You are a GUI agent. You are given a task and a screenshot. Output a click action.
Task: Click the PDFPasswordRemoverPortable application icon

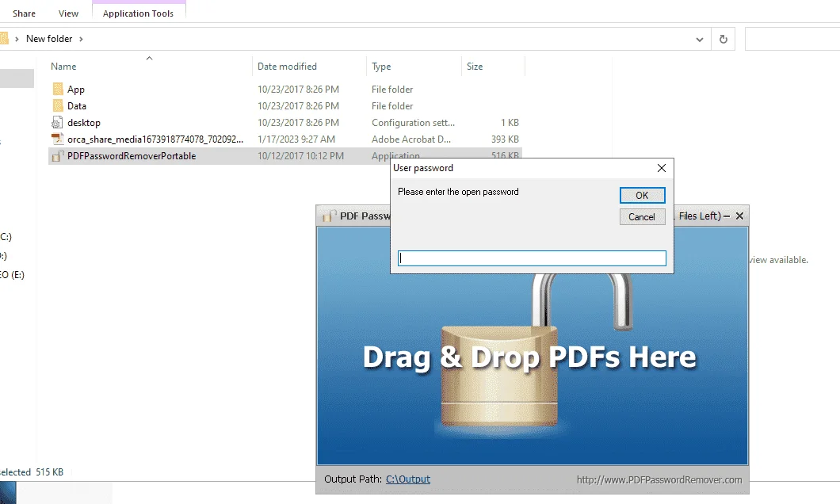tap(58, 156)
